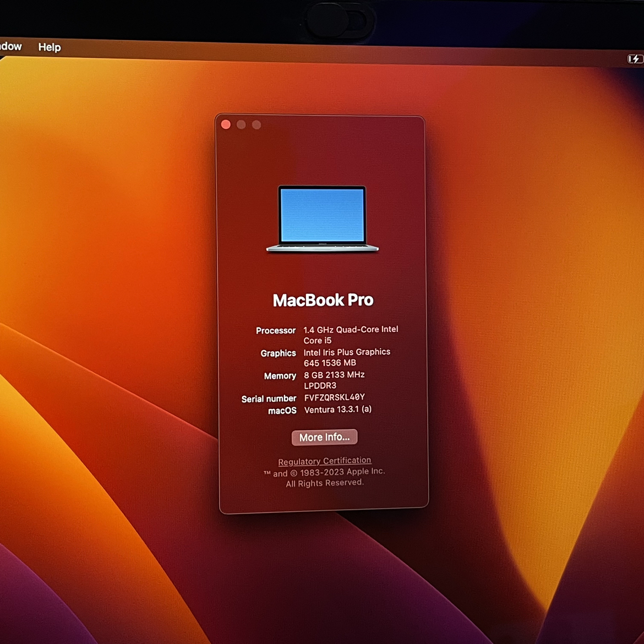
Task: Click the MacBook Pro title text
Action: [x=323, y=300]
